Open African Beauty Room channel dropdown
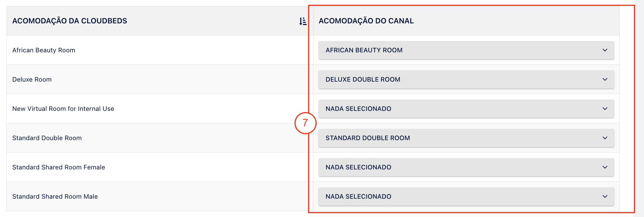The height and width of the screenshot is (217, 644). point(466,50)
